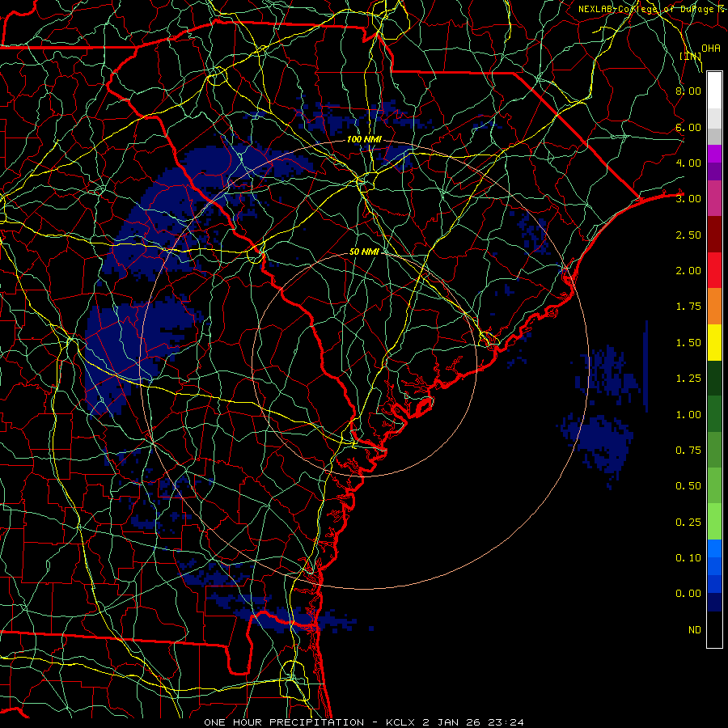Click the '100 NMI' range ring label

(x=364, y=139)
